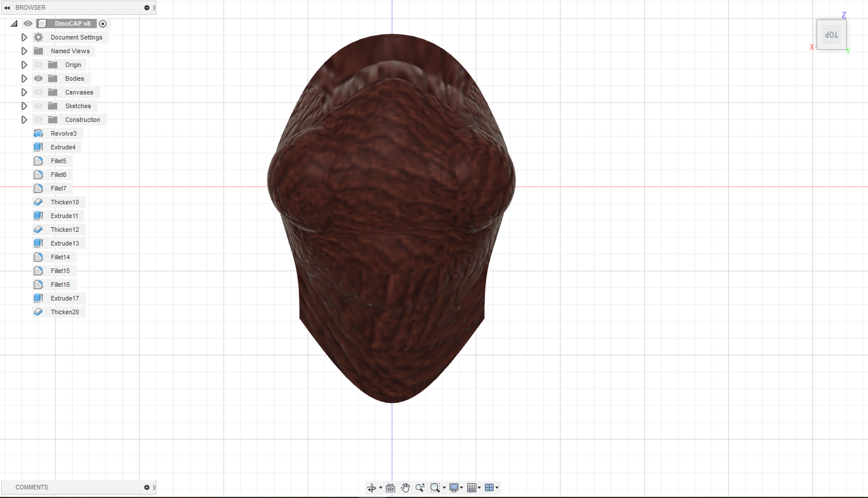The image size is (868, 498).
Task: Show the Canvases folder with eye toggle
Action: [38, 92]
